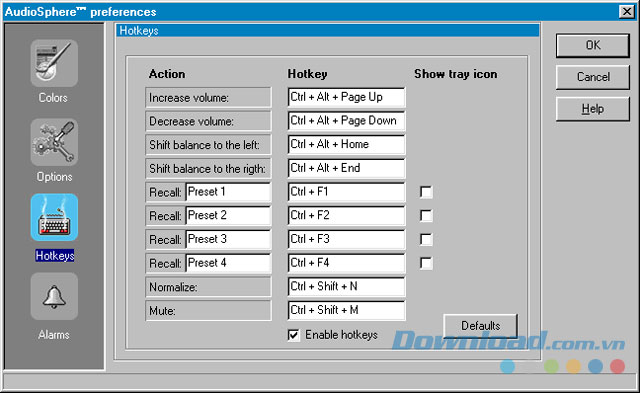Image resolution: width=640 pixels, height=393 pixels.
Task: Open the Colors preferences icon
Action: click(x=54, y=63)
